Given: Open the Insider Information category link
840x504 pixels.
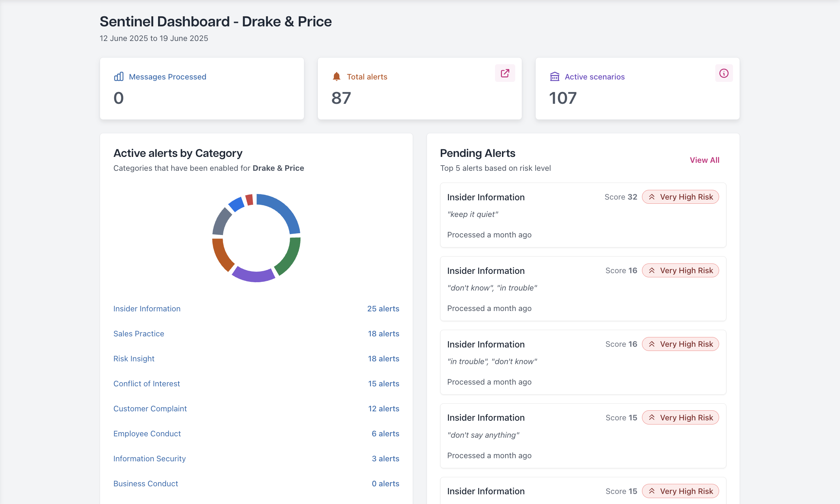Looking at the screenshot, I should pos(147,309).
